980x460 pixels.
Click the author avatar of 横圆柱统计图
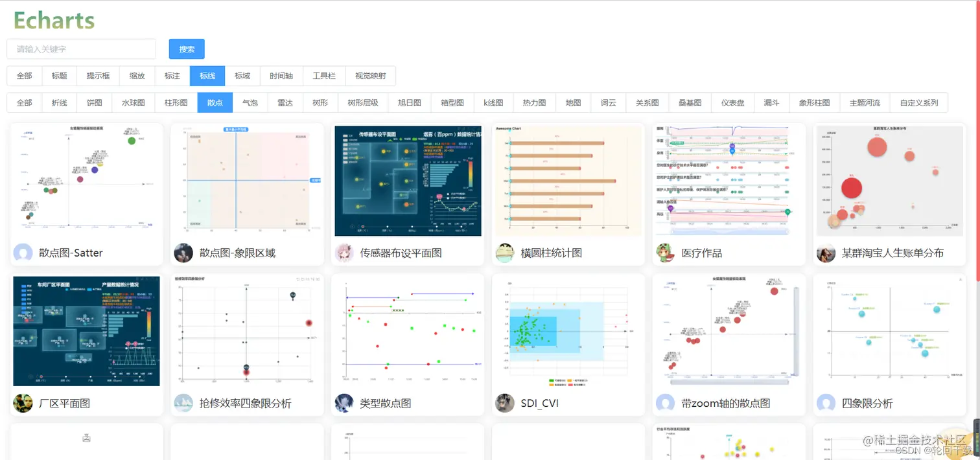[504, 253]
